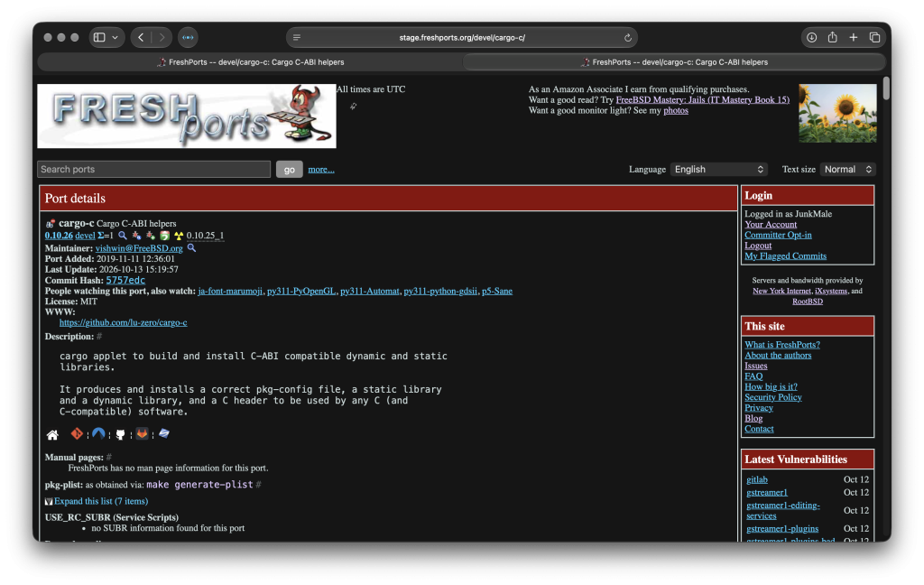Click the FreshPorts logo banner
Screen dimensions: 924x585
187,116
